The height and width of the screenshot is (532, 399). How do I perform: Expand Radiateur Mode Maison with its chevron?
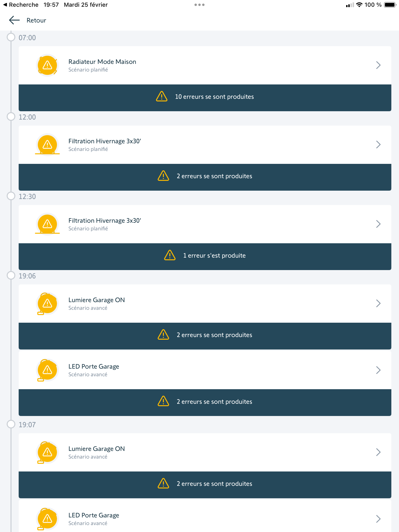tap(378, 65)
